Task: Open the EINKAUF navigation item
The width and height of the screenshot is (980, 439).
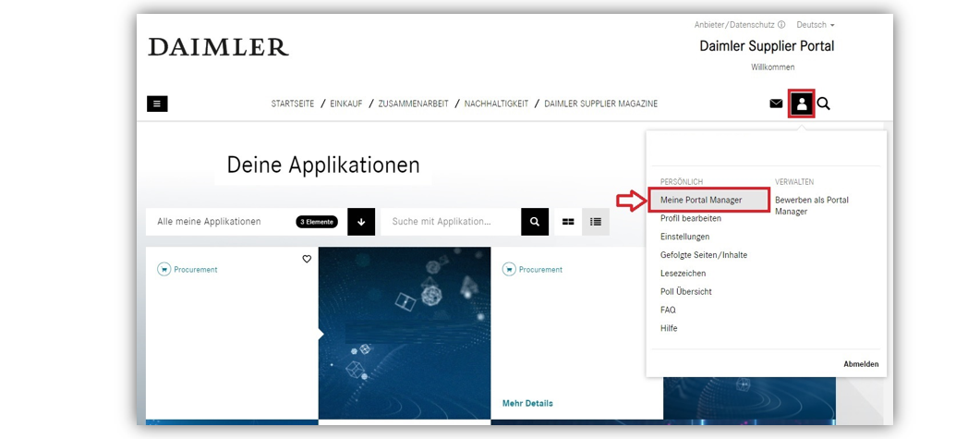Action: pyautogui.click(x=346, y=104)
